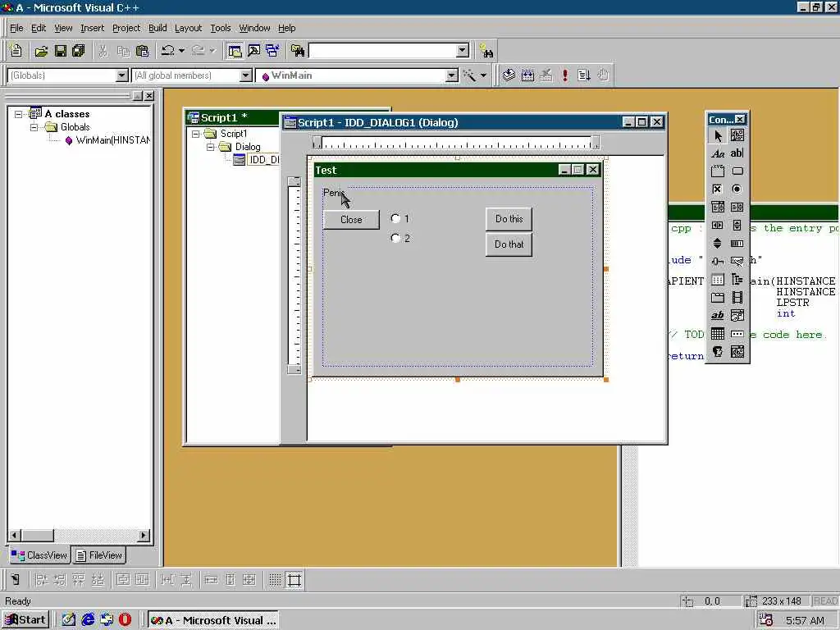Open the All global members dropdown

246,75
